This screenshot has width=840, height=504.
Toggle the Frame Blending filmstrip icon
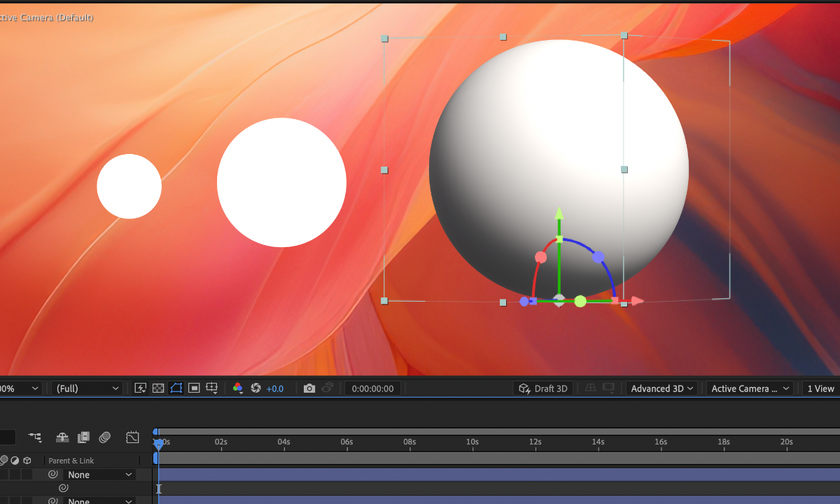coord(83,437)
